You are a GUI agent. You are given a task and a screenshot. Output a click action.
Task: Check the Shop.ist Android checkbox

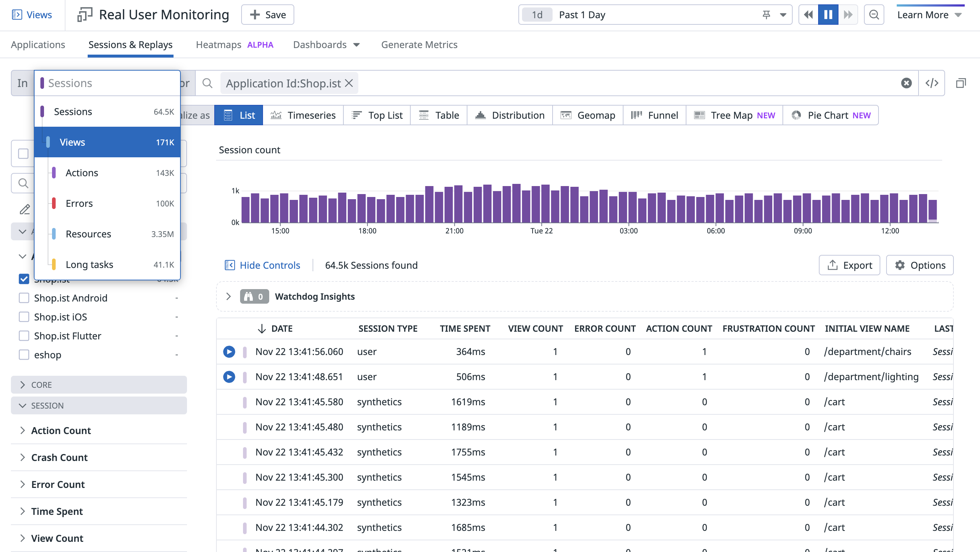[x=24, y=298]
